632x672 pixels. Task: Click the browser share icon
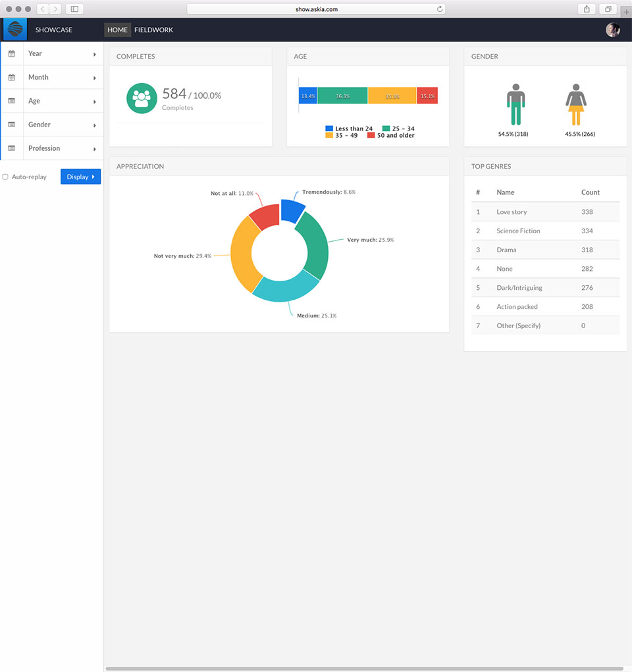tap(587, 9)
